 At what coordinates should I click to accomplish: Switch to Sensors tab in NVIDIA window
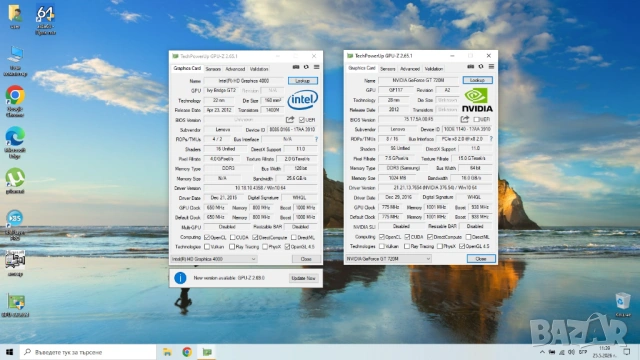[388, 69]
